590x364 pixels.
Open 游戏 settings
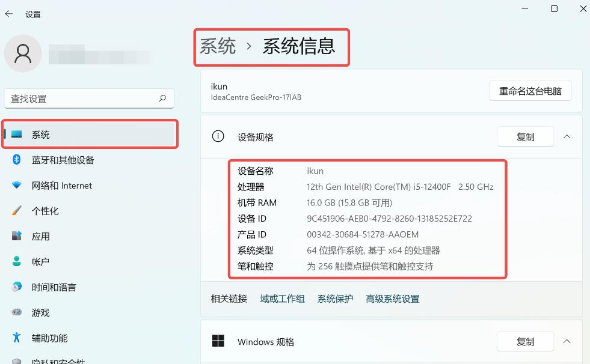(90, 312)
